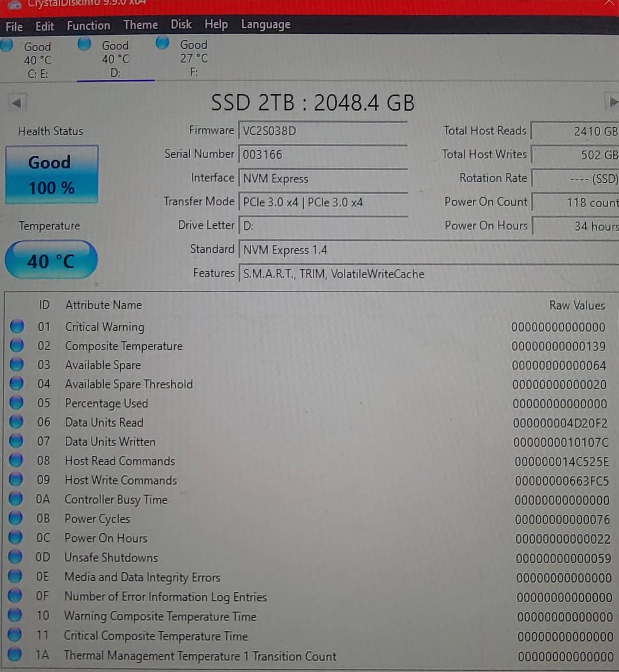This screenshot has width=619, height=672.
Task: Click the Firmware field VC2S038D
Action: point(323,131)
